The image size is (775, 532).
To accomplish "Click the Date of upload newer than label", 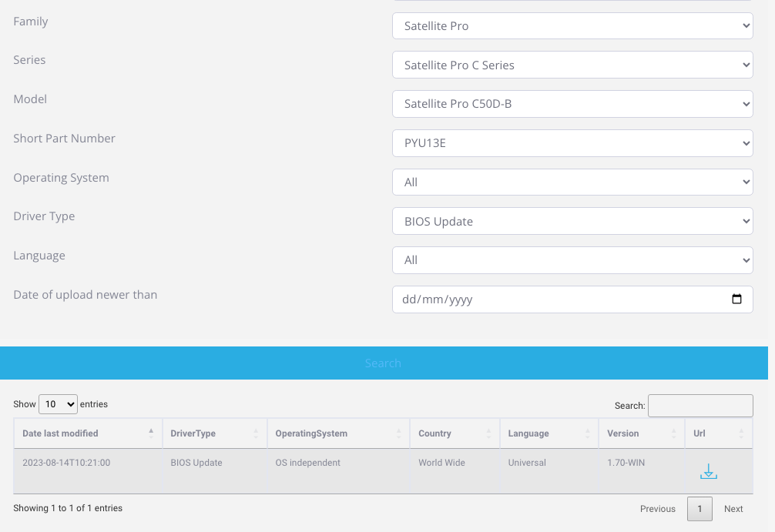I will (x=85, y=295).
